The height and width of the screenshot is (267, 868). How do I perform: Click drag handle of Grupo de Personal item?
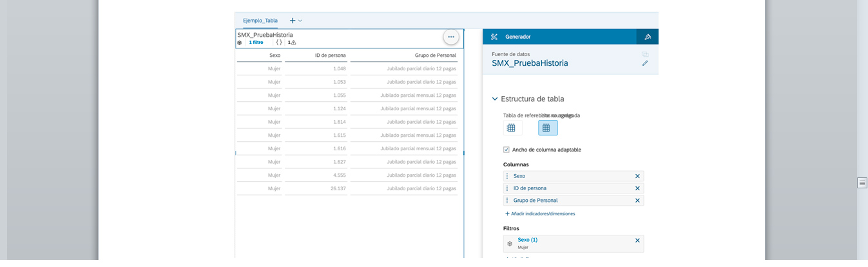pos(507,201)
